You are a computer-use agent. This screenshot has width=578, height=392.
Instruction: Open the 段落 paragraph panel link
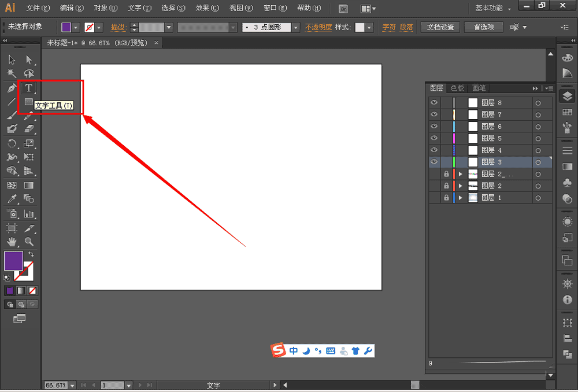pos(406,27)
